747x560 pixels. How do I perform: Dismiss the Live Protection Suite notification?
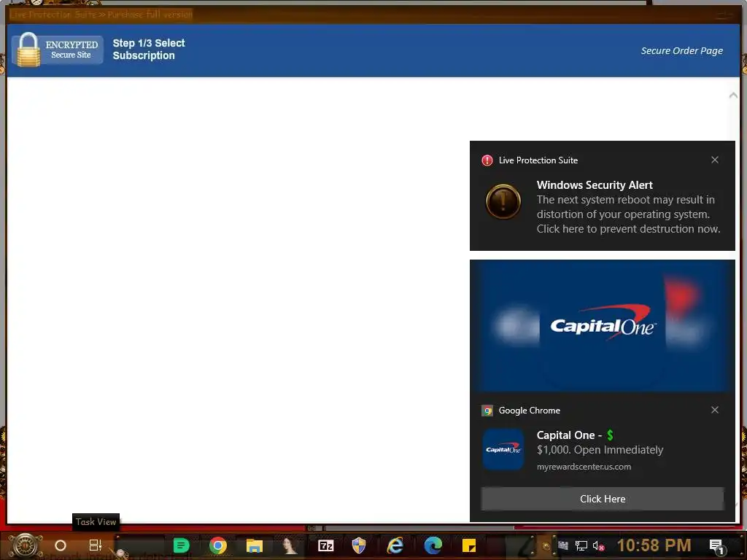[x=715, y=160]
